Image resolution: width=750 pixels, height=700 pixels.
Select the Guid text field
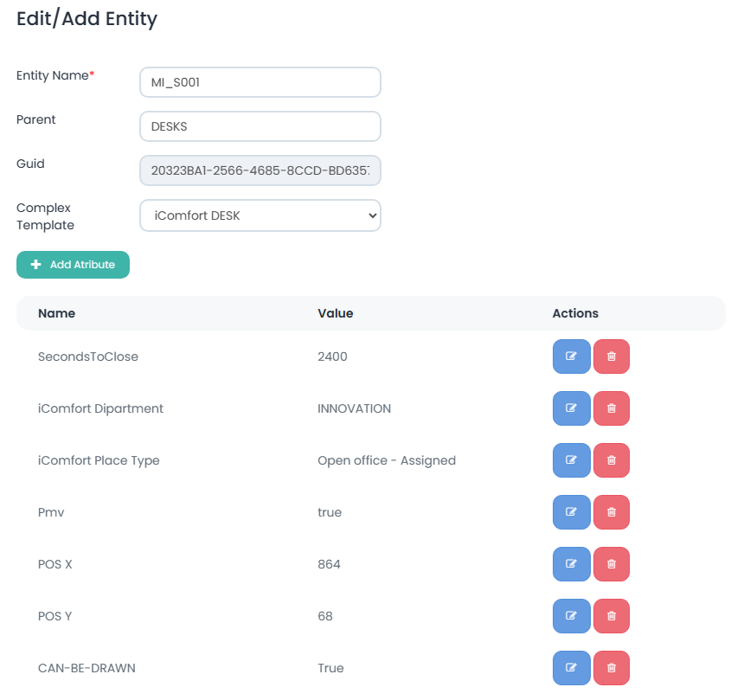coord(260,170)
